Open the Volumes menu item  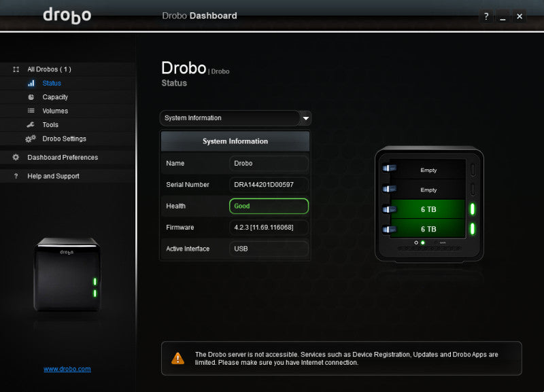[55, 111]
